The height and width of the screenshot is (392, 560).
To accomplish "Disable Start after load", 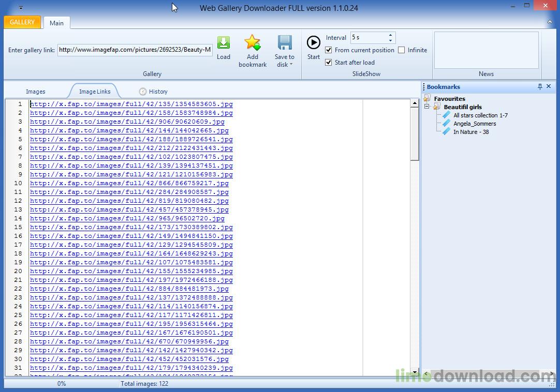I will (x=329, y=62).
